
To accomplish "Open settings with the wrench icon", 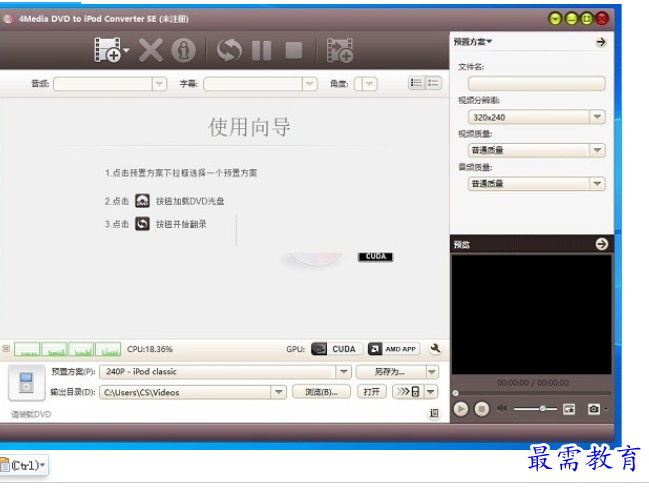I will (435, 348).
